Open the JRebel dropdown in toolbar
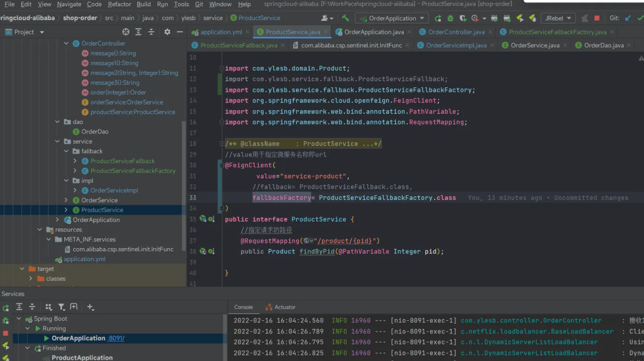This screenshot has width=644, height=361. pyautogui.click(x=558, y=18)
